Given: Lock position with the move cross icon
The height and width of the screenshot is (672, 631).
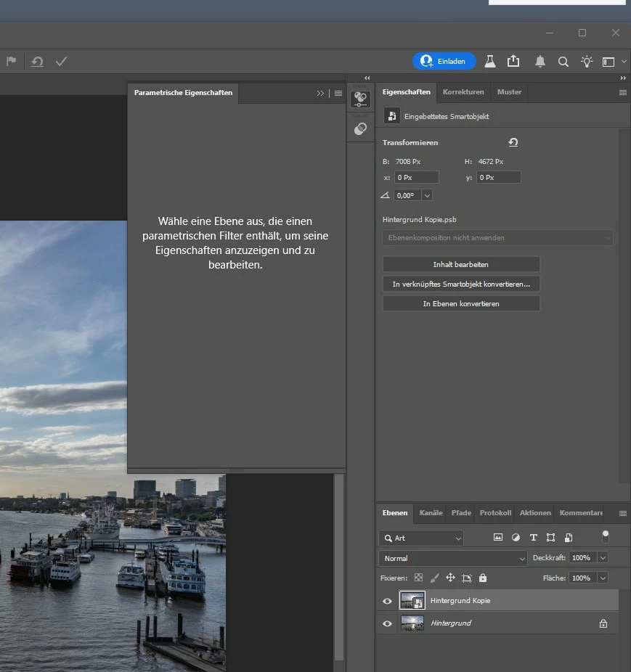Looking at the screenshot, I should point(450,578).
